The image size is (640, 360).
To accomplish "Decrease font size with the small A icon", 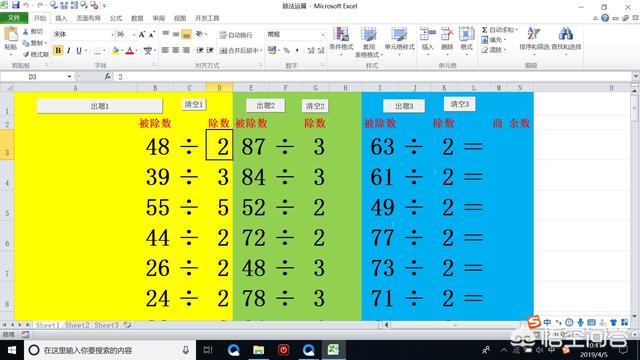I will pos(151,34).
